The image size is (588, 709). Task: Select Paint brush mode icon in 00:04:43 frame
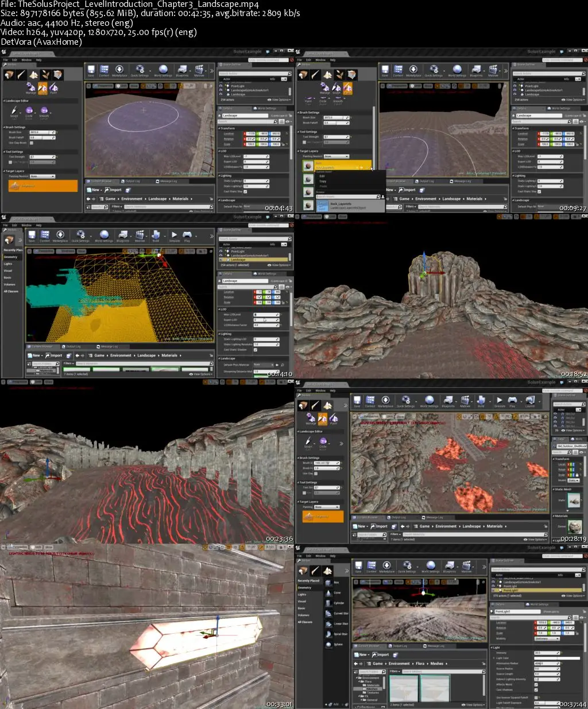click(21, 75)
